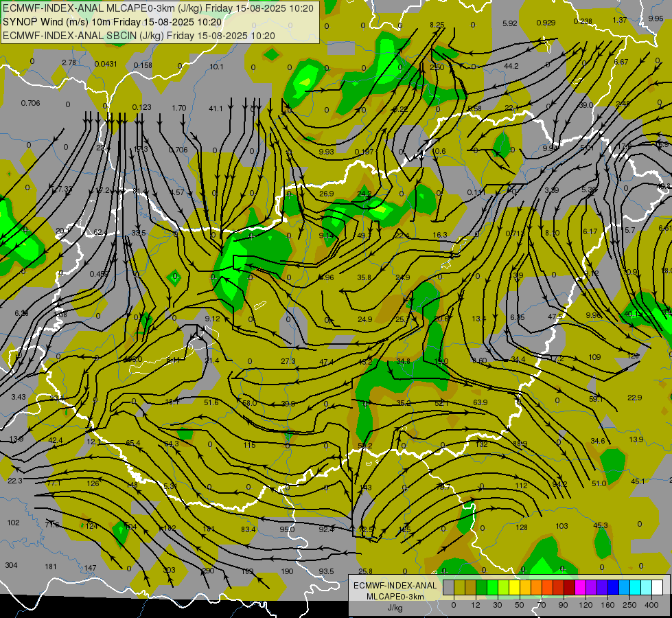Click the map value 44.2
Image resolution: width=672 pixels, height=618 pixels.
[x=511, y=66]
